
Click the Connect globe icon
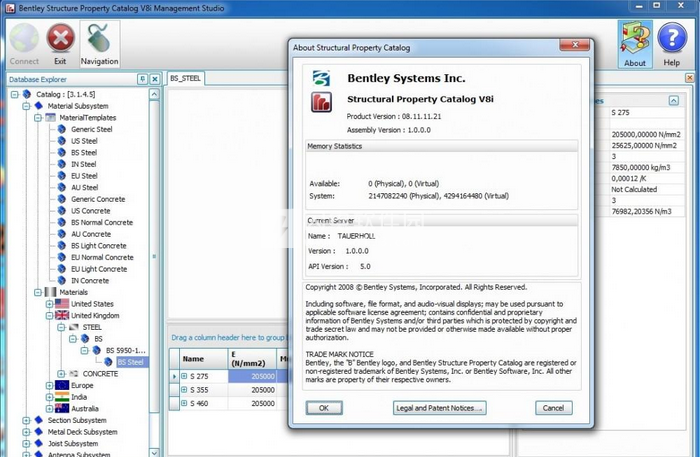tap(24, 38)
